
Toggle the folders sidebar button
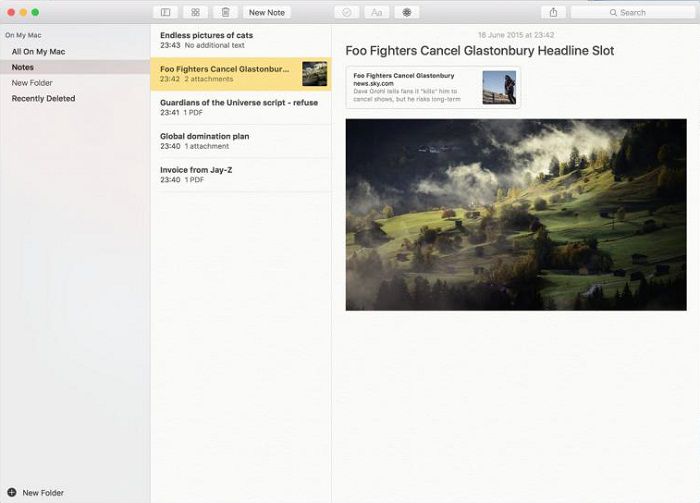coord(165,12)
